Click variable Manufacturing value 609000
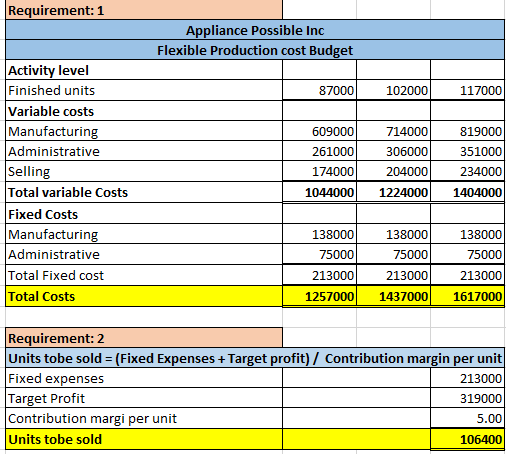Viewport: 506px width, 454px height. coord(319,131)
